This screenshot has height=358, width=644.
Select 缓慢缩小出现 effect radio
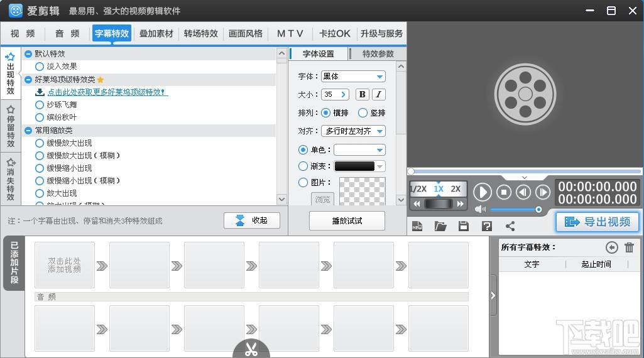tap(40, 168)
